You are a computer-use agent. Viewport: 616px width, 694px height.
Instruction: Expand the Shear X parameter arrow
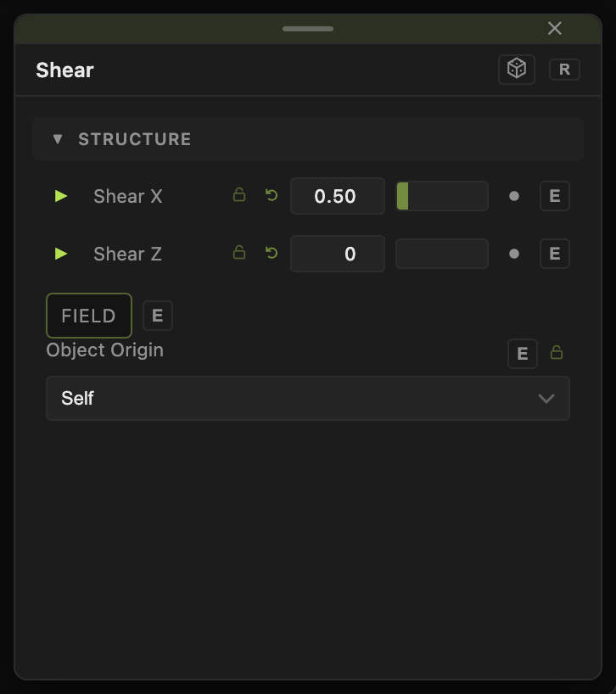point(60,196)
